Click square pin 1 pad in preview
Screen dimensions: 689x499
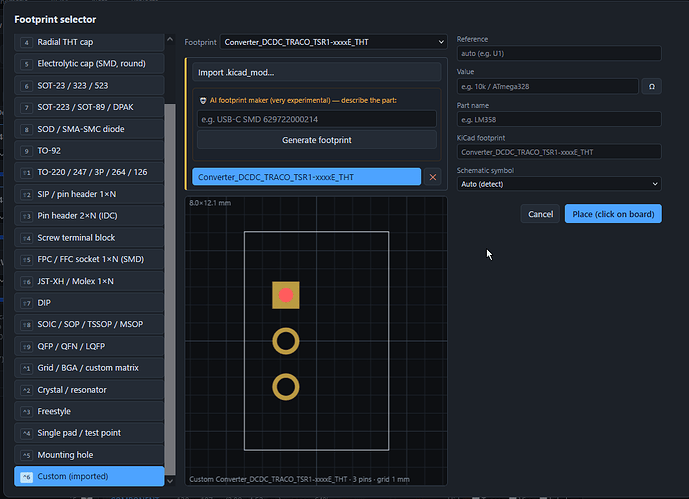(x=286, y=295)
